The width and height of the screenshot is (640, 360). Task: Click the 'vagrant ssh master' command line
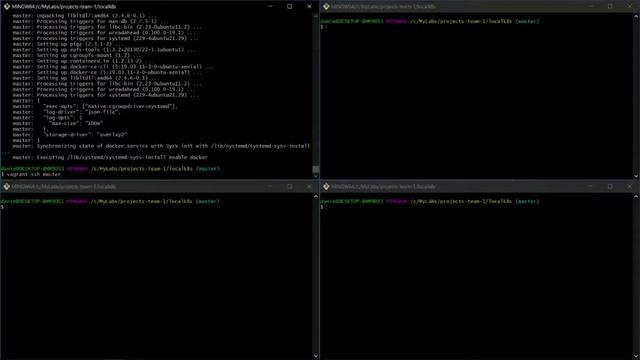coord(31,174)
